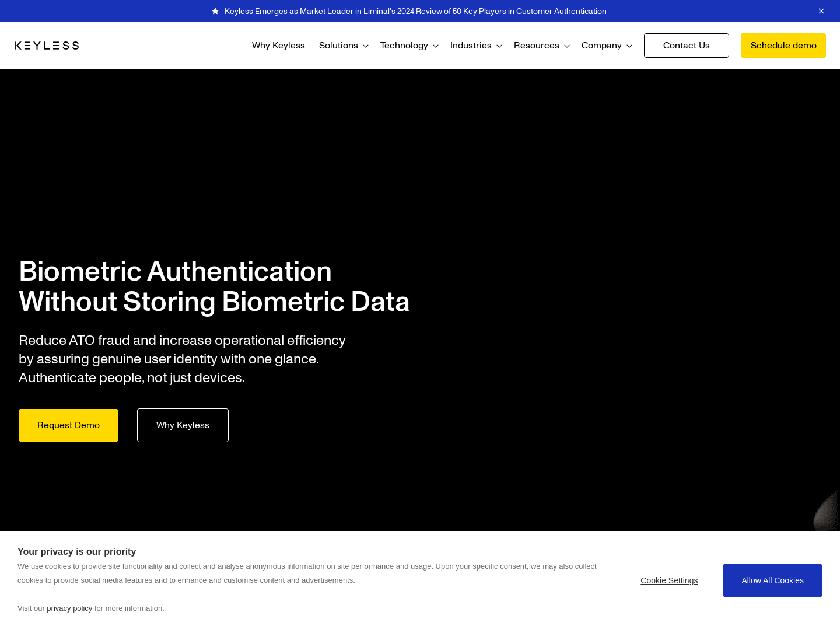
Task: Click the Contact Us button
Action: [686, 45]
